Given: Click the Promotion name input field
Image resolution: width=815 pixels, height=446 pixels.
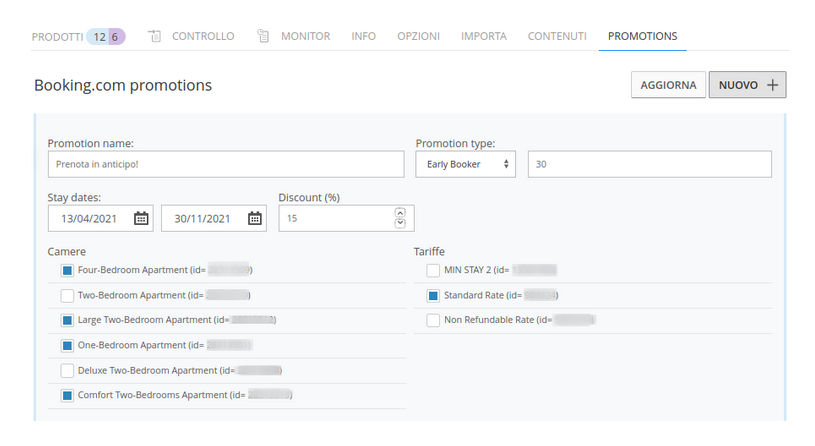Looking at the screenshot, I should 226,164.
